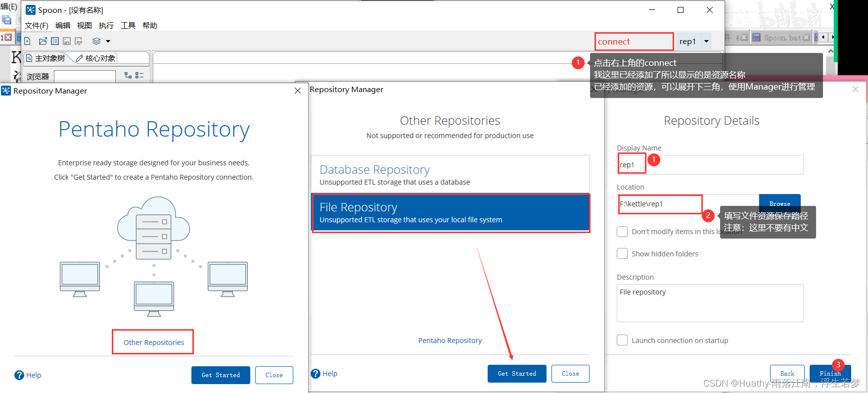
Task: Click left tab-scroll arrow in background window
Action: click(x=823, y=37)
